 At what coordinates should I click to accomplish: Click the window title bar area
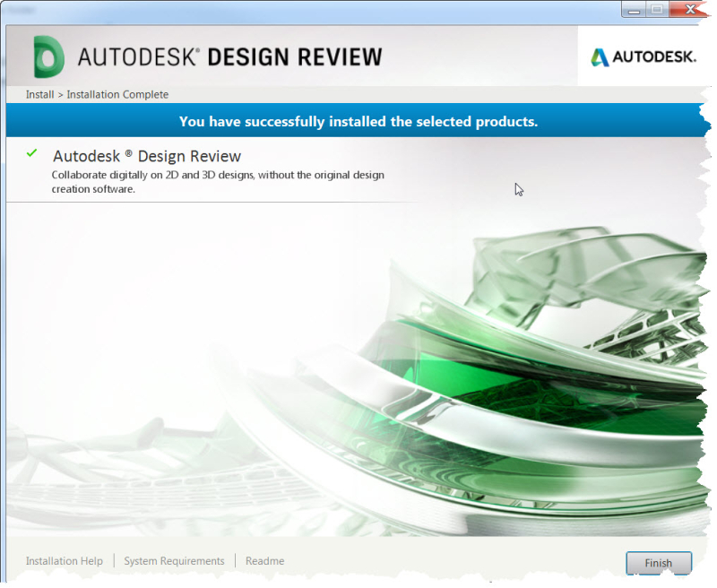[314, 9]
